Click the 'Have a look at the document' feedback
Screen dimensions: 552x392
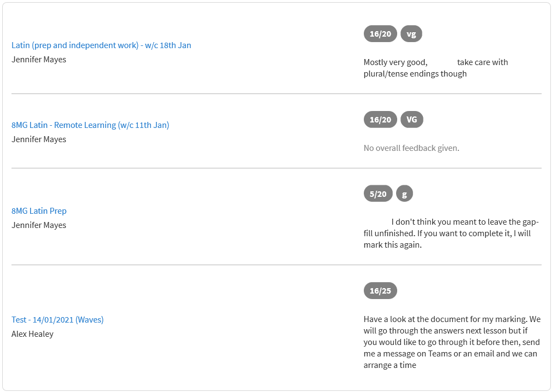[452, 342]
